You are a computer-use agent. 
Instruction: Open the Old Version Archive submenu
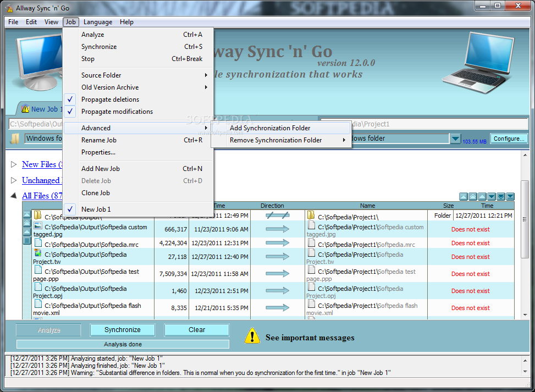tap(138, 87)
